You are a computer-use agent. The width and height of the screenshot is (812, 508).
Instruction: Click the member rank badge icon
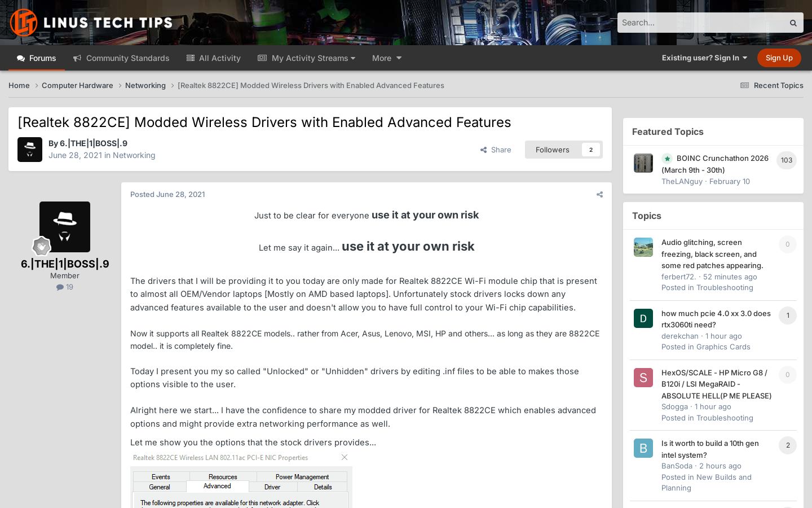[41, 246]
